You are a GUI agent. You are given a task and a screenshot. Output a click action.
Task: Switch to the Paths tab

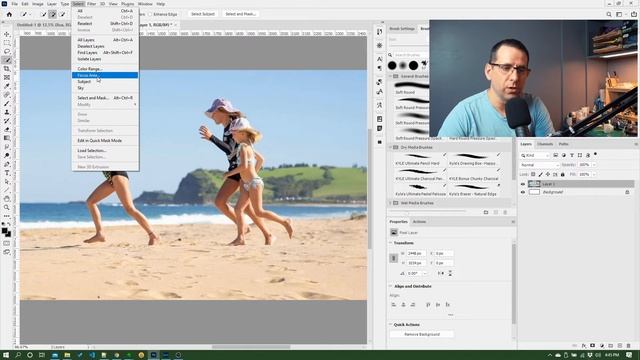(x=564, y=144)
